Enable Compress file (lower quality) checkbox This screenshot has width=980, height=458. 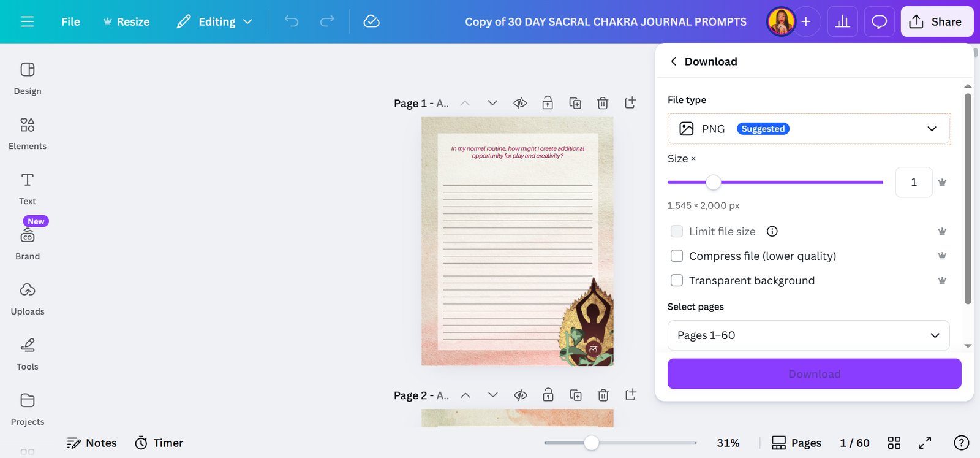pyautogui.click(x=677, y=256)
